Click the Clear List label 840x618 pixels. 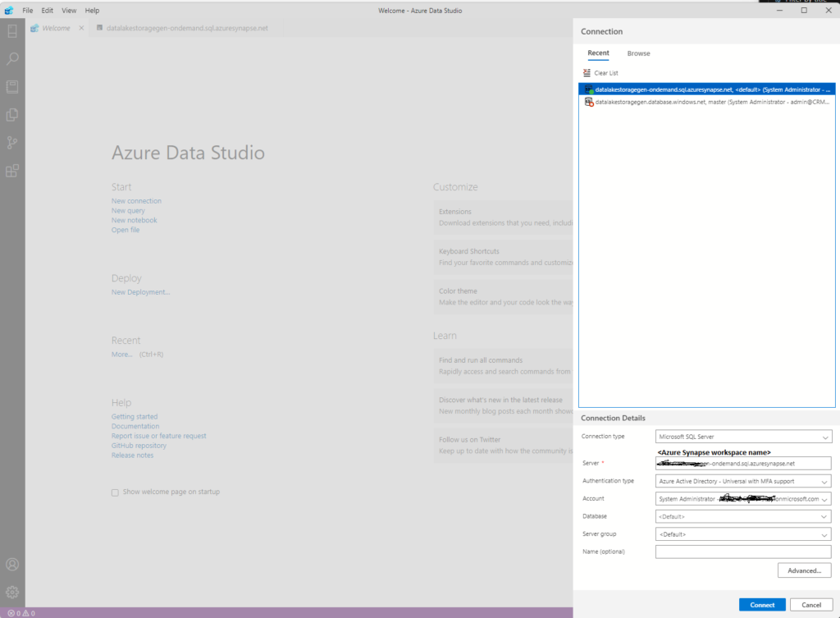[606, 73]
